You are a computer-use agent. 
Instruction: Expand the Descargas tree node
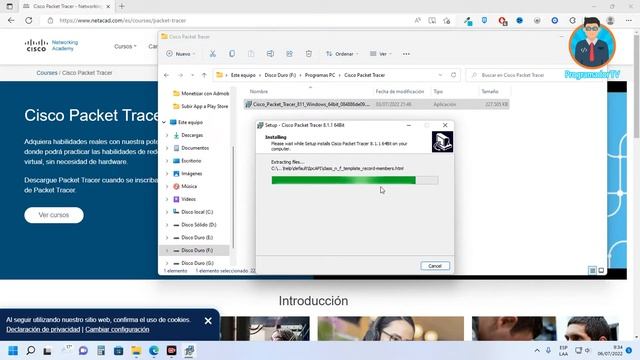click(167, 135)
